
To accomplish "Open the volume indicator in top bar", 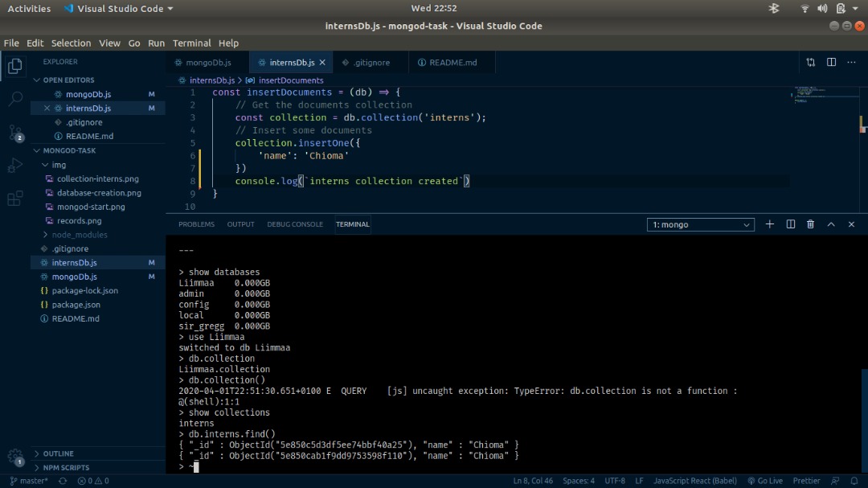I will pyautogui.click(x=823, y=8).
